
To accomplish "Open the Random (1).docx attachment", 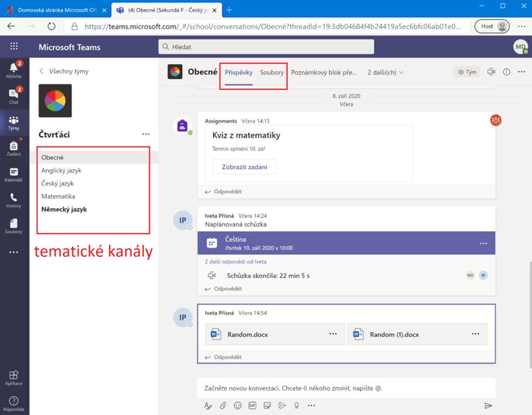I will (x=394, y=335).
